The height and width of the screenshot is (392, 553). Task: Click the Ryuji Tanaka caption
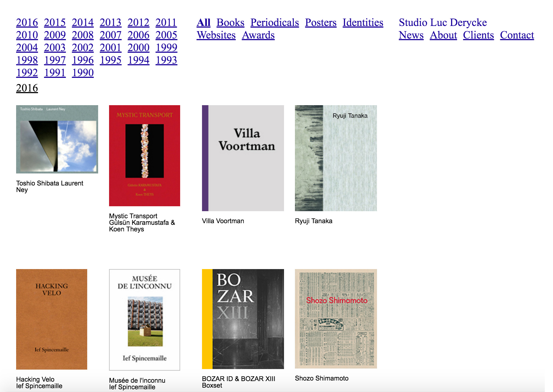coord(314,221)
